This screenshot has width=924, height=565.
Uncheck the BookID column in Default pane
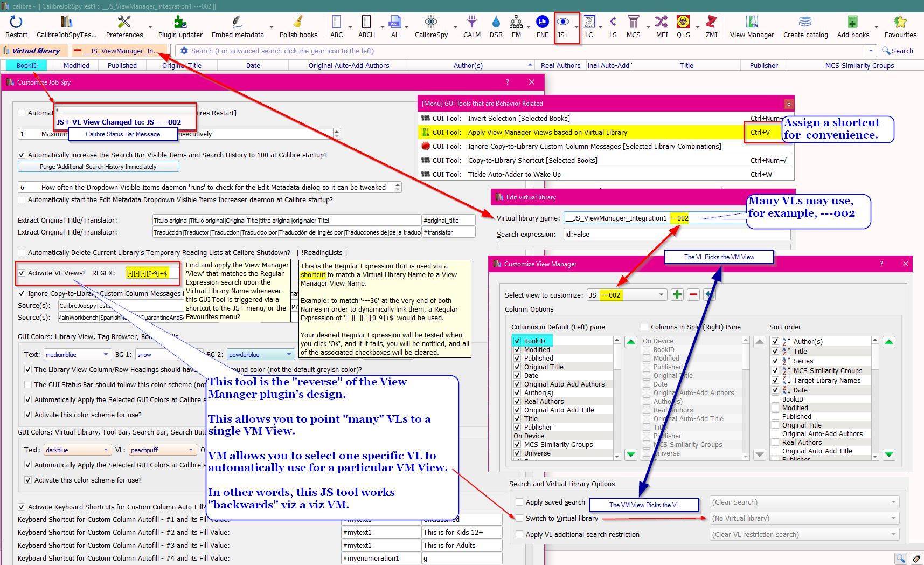point(517,341)
